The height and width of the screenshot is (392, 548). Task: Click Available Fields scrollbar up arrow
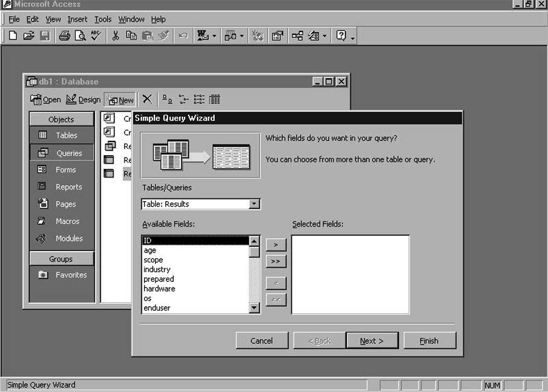point(254,241)
